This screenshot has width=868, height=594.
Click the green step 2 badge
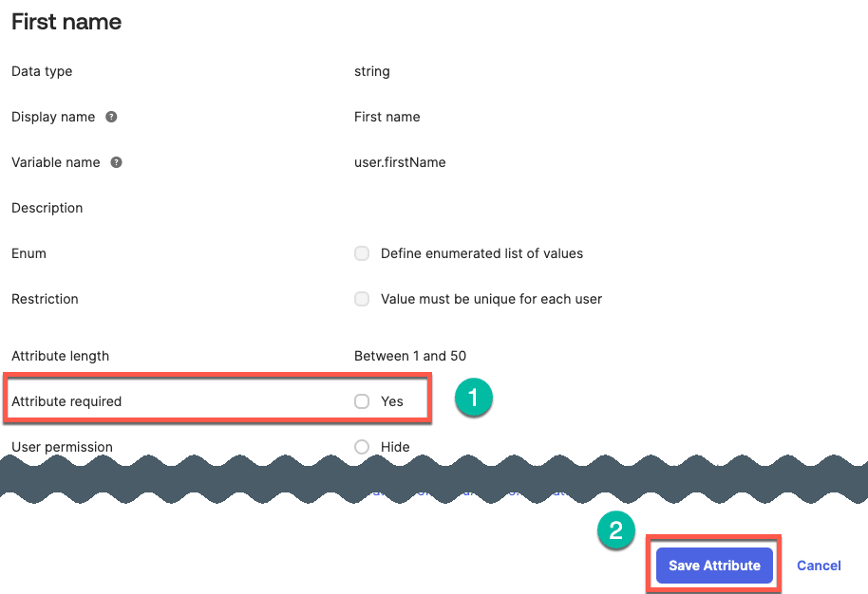[615, 531]
